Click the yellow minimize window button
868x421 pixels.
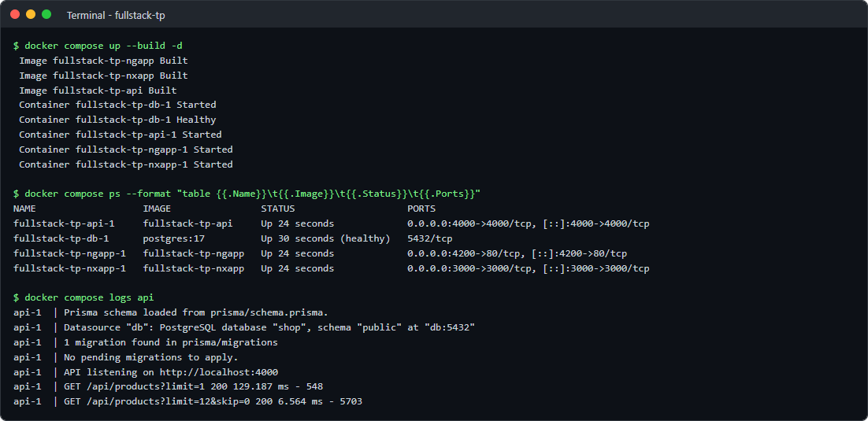point(31,14)
